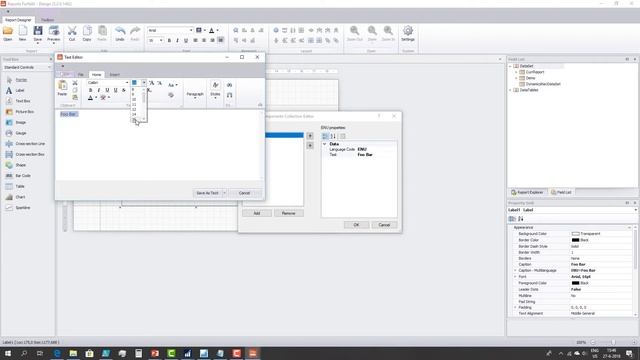Click Cancel in Collection Editor
The image size is (640, 360).
[384, 225]
